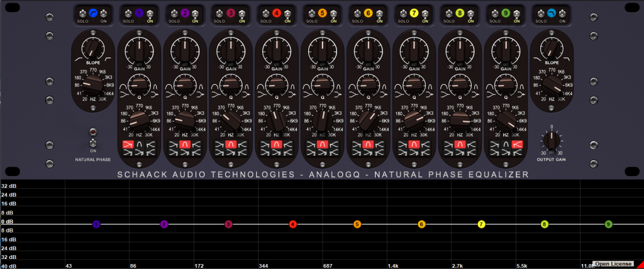This screenshot has height=269, width=644.
Task: Click the low-pass Slope knob
Action: coord(552,48)
